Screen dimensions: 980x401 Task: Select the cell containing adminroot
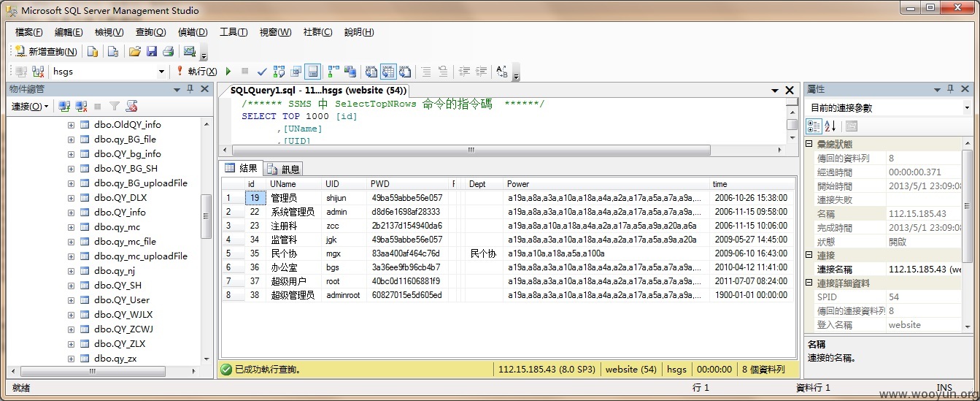(344, 295)
